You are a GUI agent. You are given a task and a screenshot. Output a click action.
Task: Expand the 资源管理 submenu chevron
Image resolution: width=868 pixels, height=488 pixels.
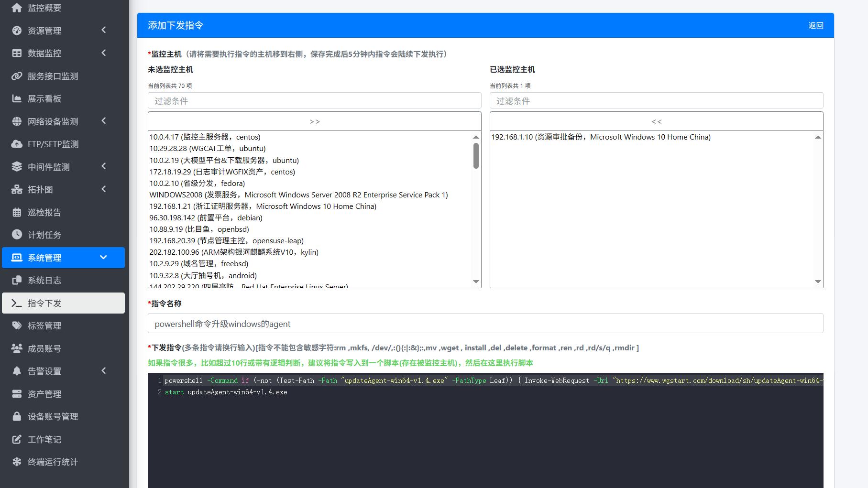coord(104,30)
